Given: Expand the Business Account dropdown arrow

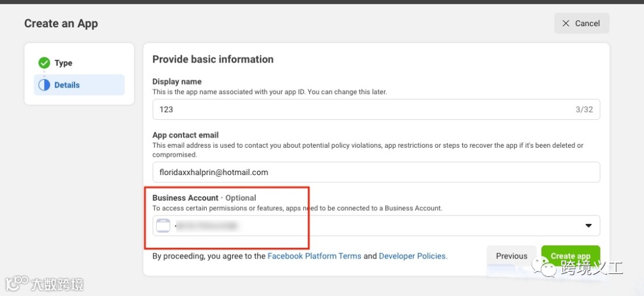Looking at the screenshot, I should [588, 226].
